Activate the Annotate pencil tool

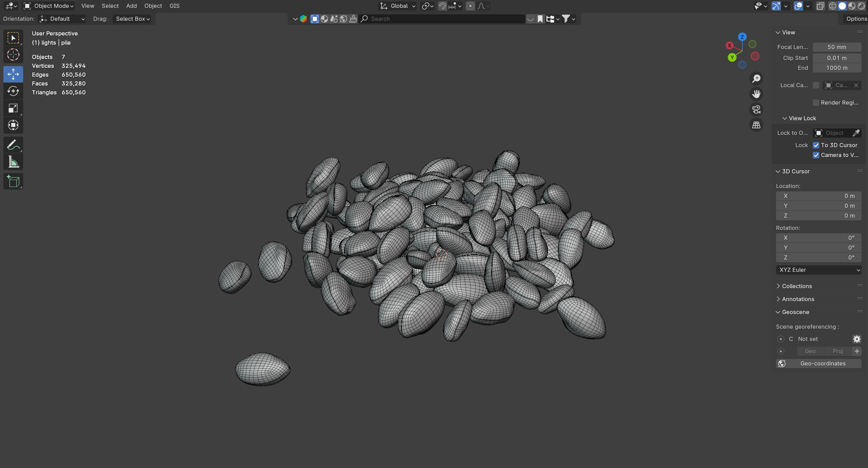coord(13,145)
